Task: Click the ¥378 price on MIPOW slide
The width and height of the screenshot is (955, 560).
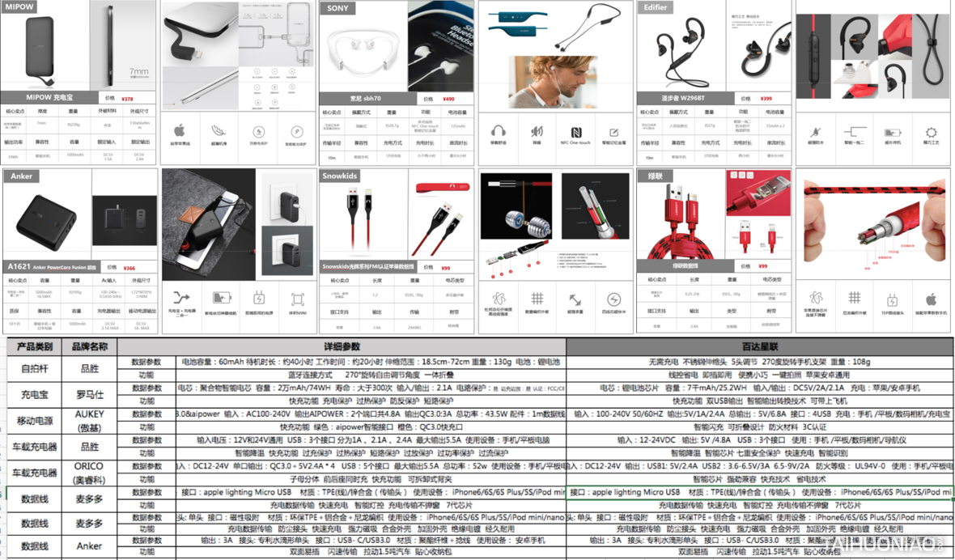Action: [127, 99]
